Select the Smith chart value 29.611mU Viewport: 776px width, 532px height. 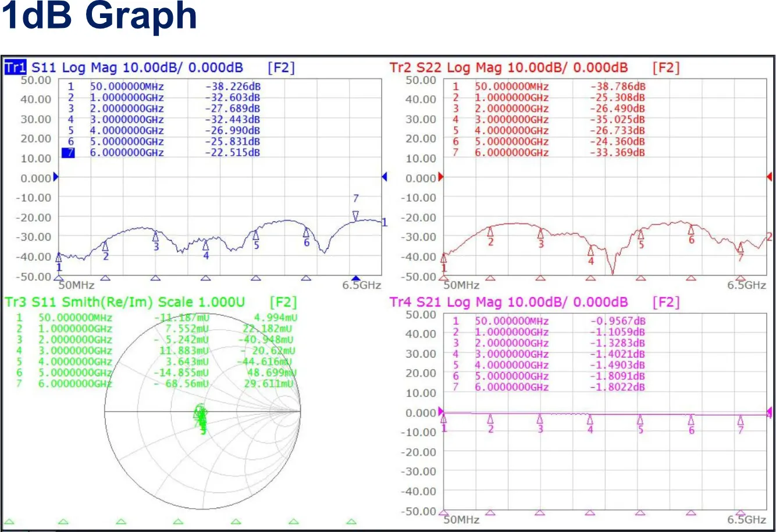tap(269, 384)
